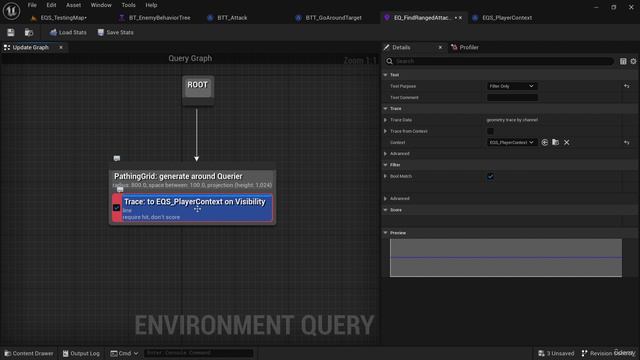Collapse the Preview section
The height and width of the screenshot is (360, 640).
point(385,233)
